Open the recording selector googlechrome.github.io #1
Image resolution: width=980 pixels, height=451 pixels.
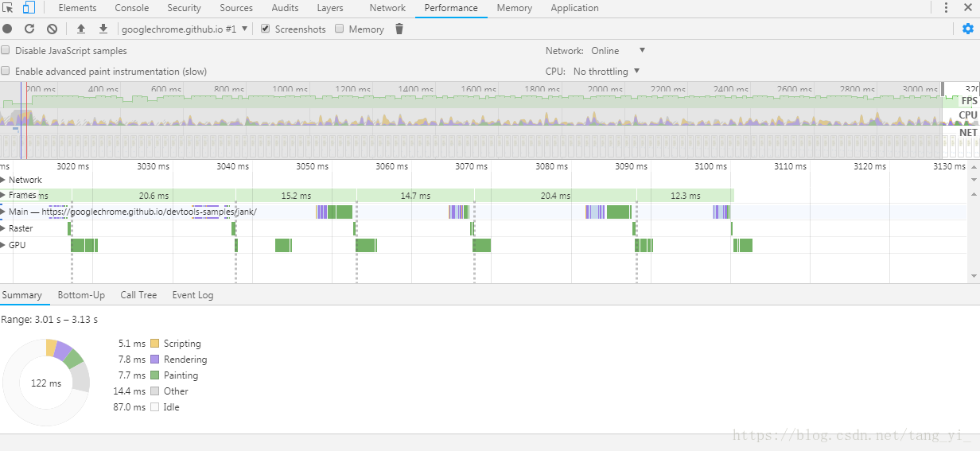[185, 29]
